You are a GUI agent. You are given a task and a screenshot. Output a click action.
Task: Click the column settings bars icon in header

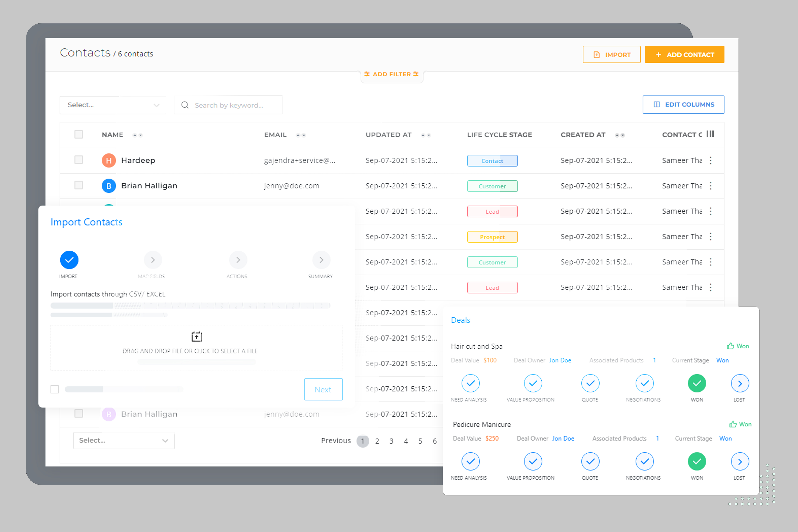tap(710, 134)
